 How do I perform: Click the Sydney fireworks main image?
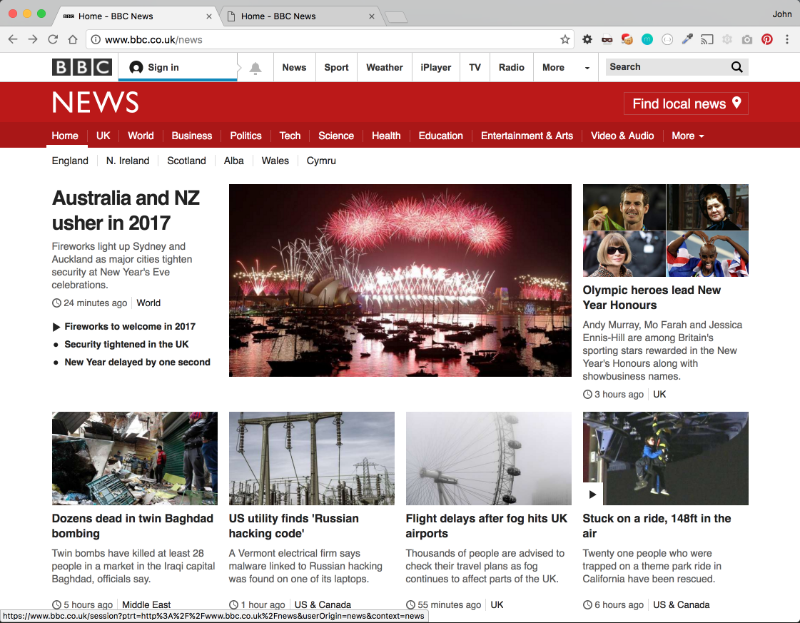pos(400,281)
